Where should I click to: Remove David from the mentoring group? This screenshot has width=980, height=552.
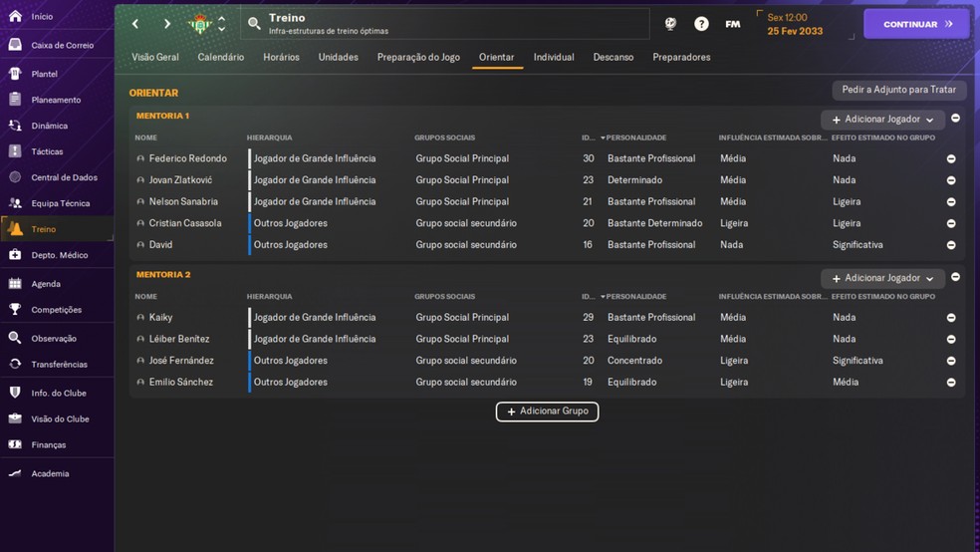point(950,245)
